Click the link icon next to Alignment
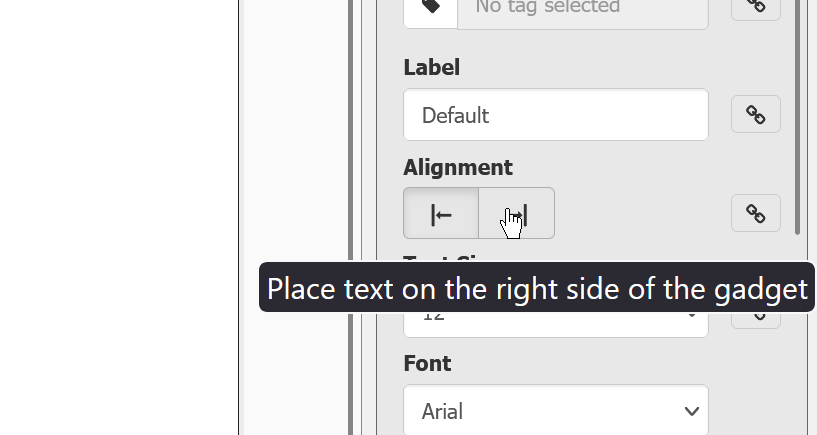The width and height of the screenshot is (817, 435). point(756,213)
